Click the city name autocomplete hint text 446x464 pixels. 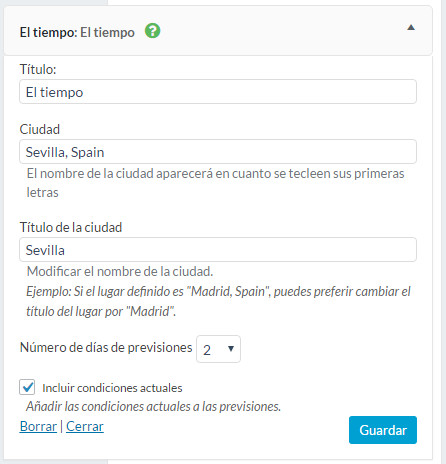coord(215,183)
